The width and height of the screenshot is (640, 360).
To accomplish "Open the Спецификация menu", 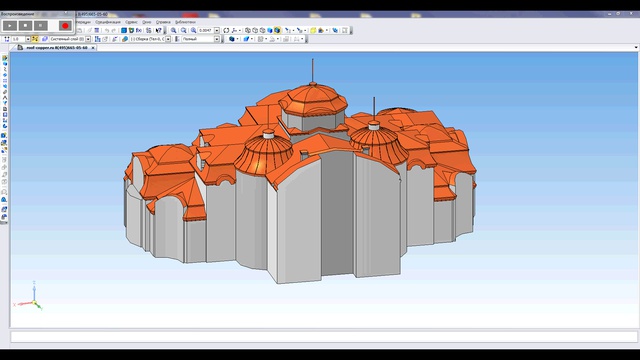I will pyautogui.click(x=108, y=22).
